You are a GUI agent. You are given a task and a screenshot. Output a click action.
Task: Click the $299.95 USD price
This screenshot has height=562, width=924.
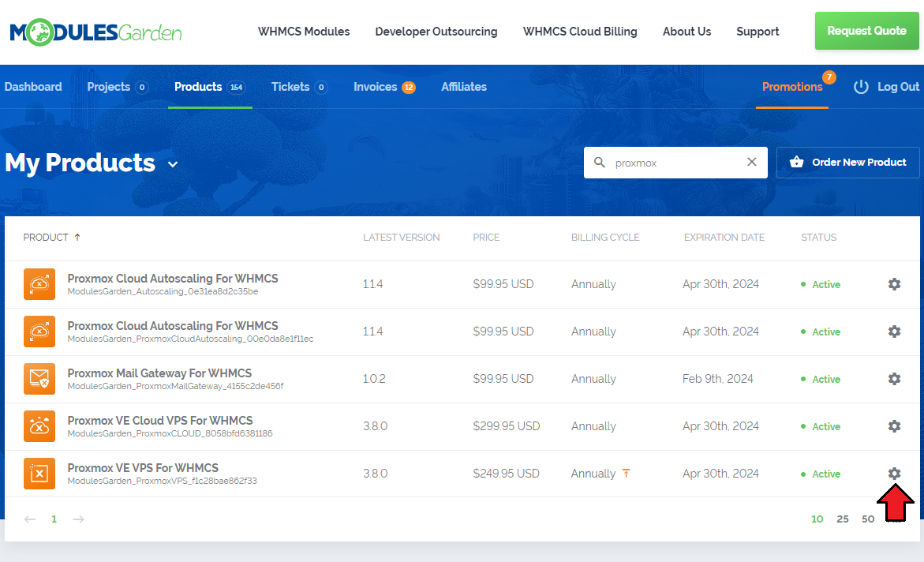507,425
